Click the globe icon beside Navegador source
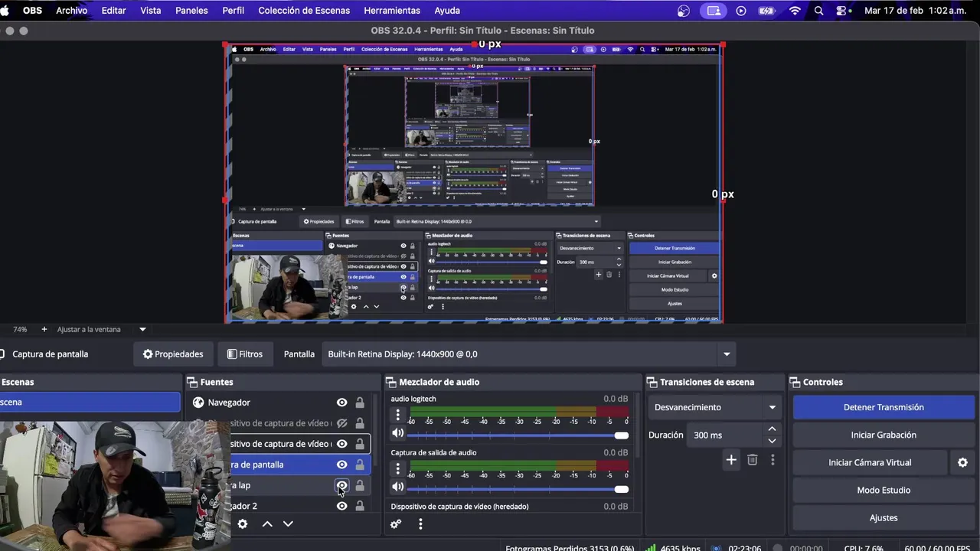The width and height of the screenshot is (980, 551). coord(198,403)
